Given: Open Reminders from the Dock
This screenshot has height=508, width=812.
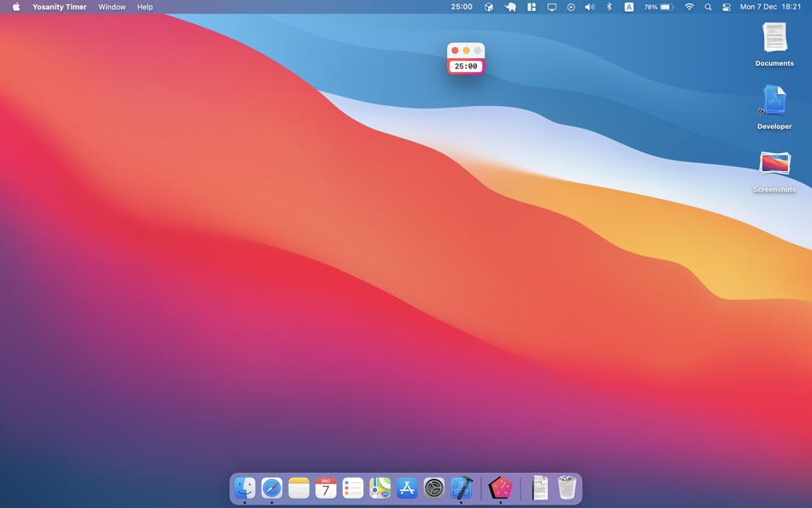Looking at the screenshot, I should click(x=353, y=487).
